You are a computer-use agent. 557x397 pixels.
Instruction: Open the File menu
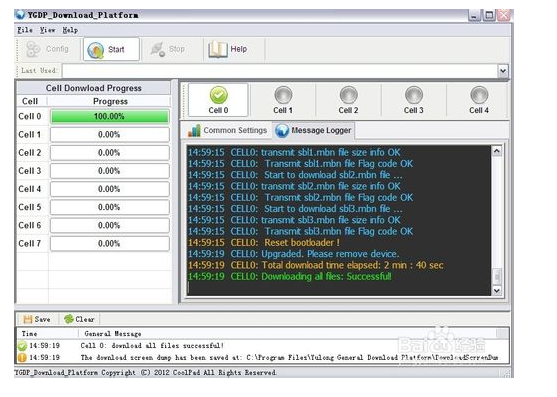(x=25, y=30)
